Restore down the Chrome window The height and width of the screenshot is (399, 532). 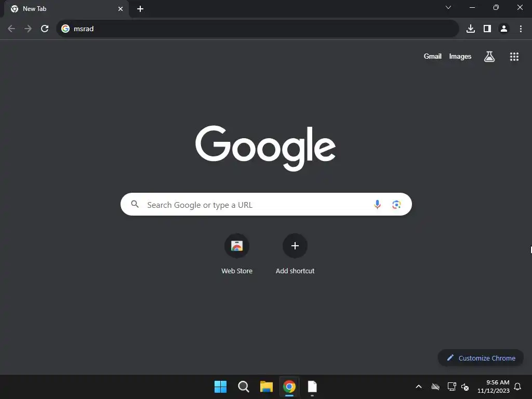coord(496,7)
